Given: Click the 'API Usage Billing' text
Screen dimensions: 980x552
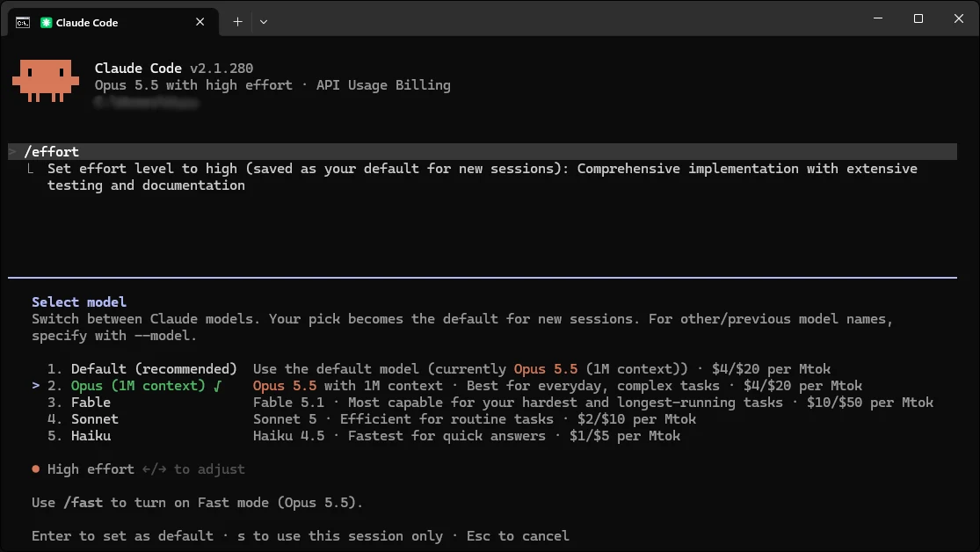Looking at the screenshot, I should [x=383, y=85].
